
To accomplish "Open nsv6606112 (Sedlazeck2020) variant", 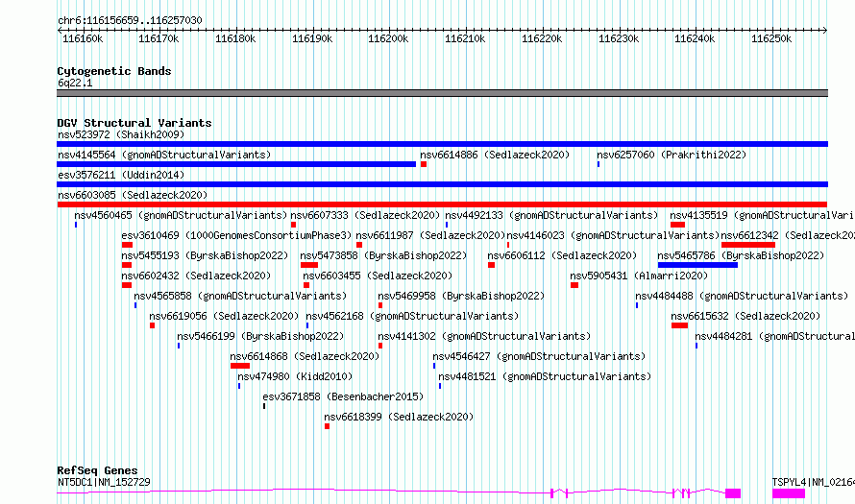I will tap(562, 255).
